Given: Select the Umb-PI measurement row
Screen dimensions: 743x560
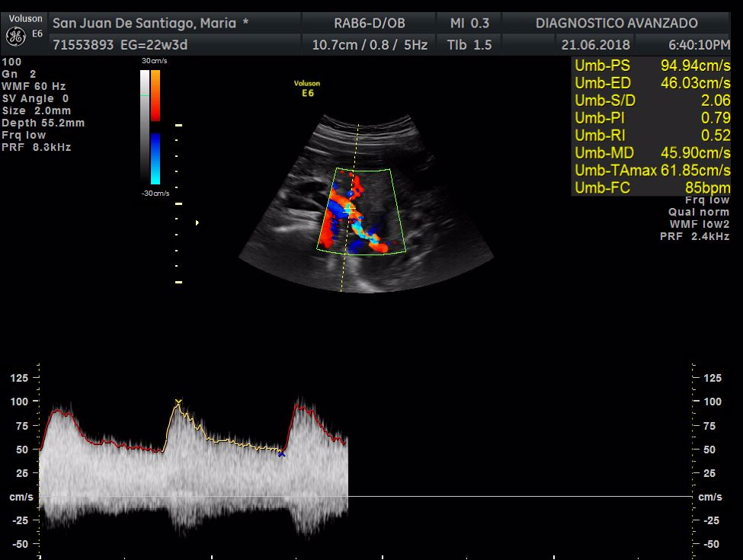Looking at the screenshot, I should (652, 118).
